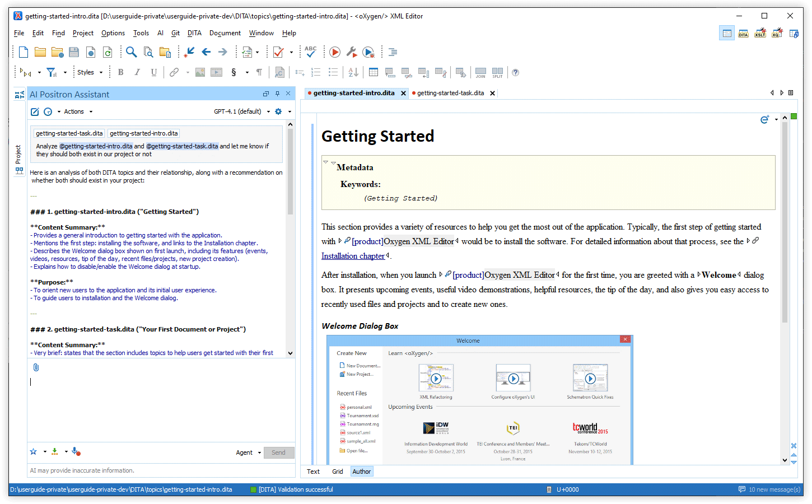Viewport: 812px width, 504px height.
Task: Toggle the paragraph marks pilcrow button
Action: click(x=259, y=72)
